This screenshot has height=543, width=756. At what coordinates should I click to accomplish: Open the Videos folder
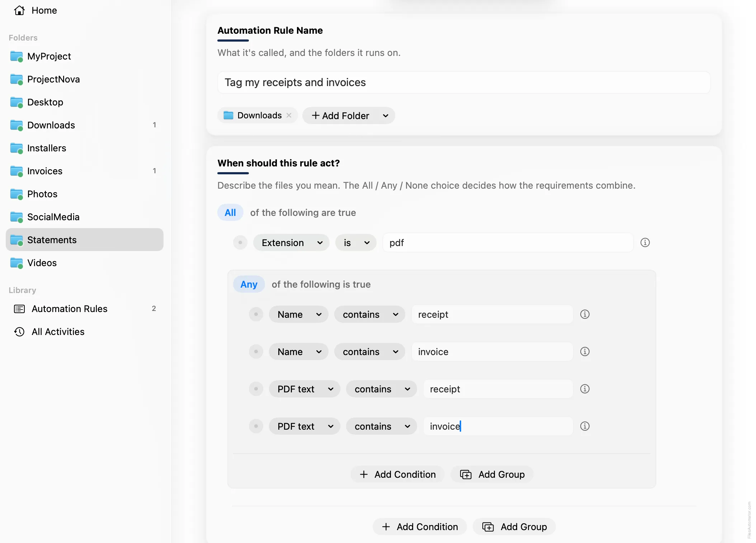(85, 263)
